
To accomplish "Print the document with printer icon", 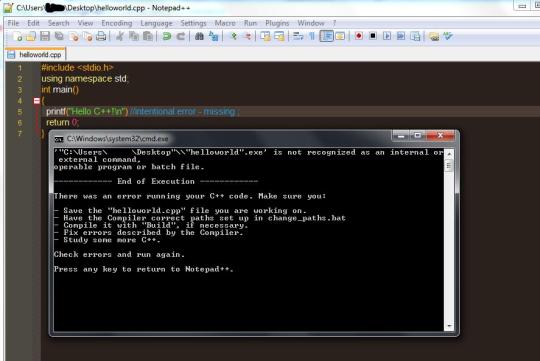I will click(x=101, y=36).
